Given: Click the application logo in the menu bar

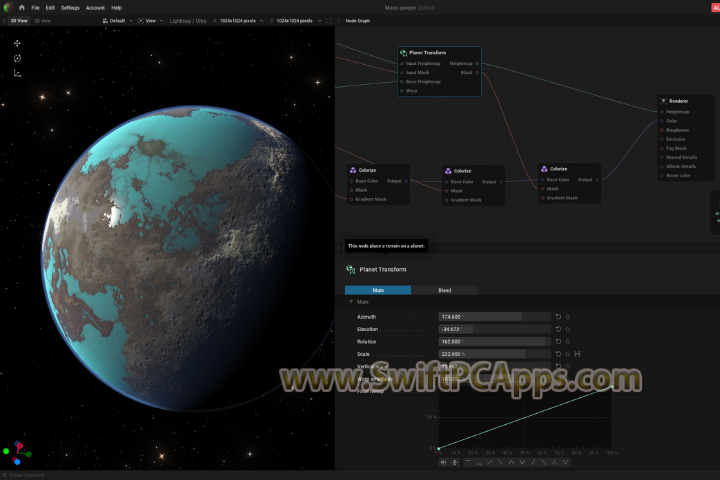Looking at the screenshot, I should click(8, 7).
